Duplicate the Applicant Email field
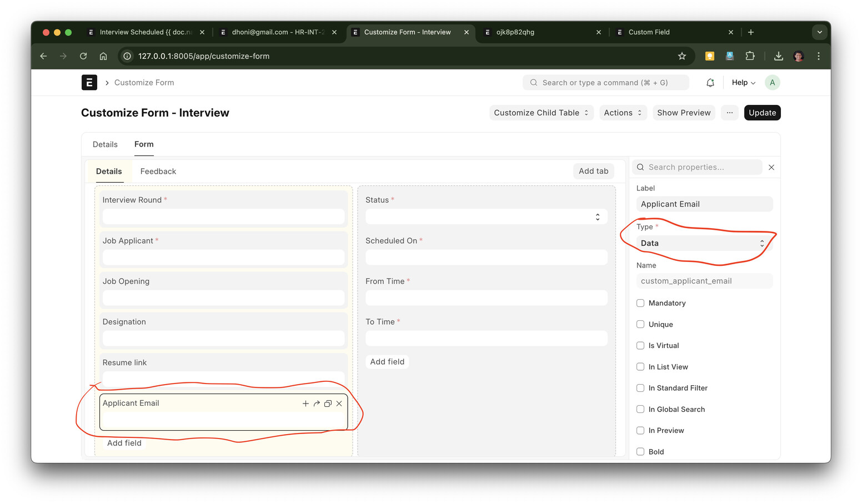862x504 pixels. click(x=328, y=404)
